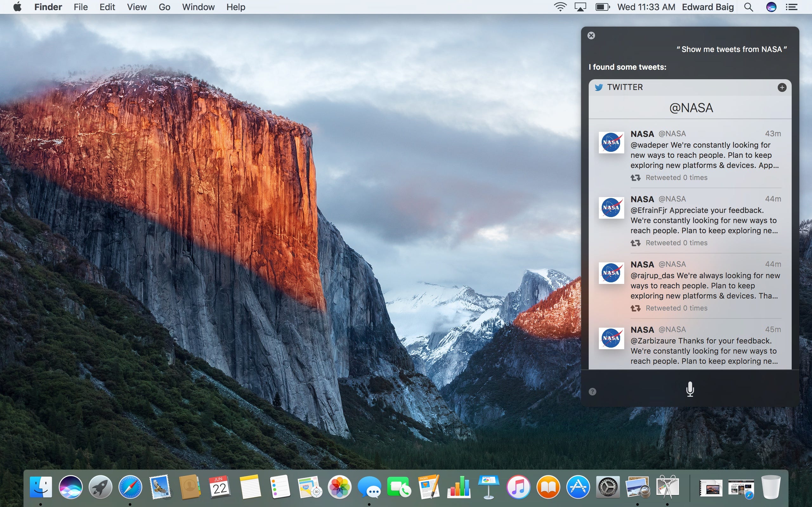The width and height of the screenshot is (812, 507).
Task: Open Spotlight search in menu bar
Action: [748, 7]
